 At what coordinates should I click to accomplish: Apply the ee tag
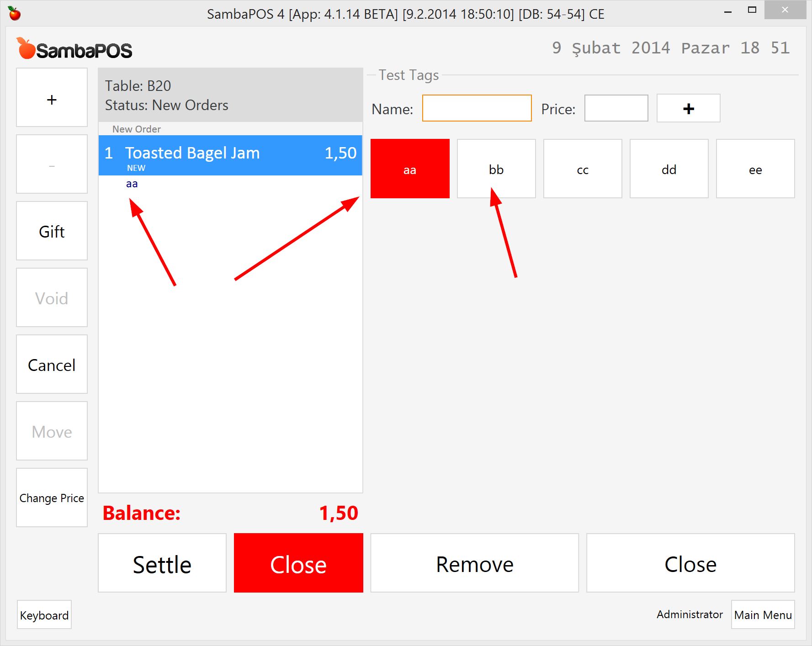click(x=755, y=168)
